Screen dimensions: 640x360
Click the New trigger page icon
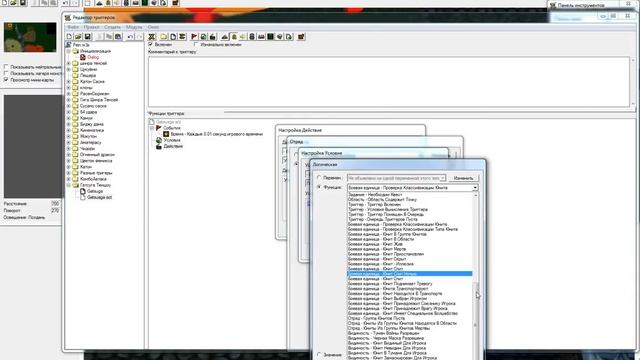coord(173,37)
